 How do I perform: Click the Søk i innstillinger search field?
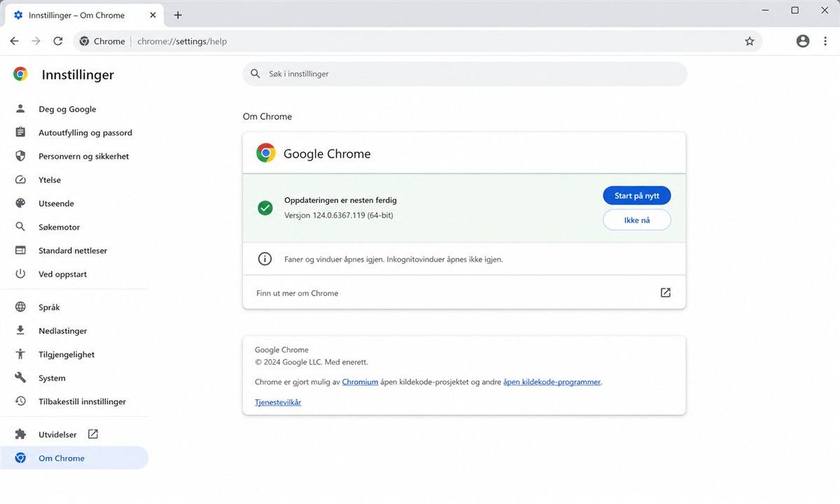[465, 73]
